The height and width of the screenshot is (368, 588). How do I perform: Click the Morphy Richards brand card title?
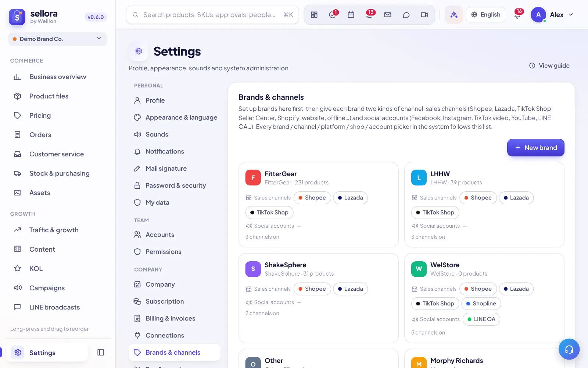(457, 361)
